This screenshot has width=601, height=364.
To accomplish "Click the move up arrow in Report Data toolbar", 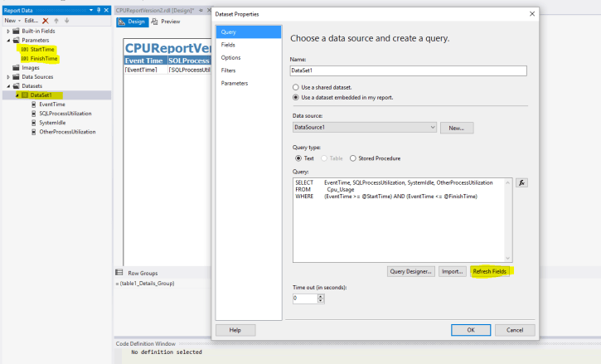I will point(56,20).
